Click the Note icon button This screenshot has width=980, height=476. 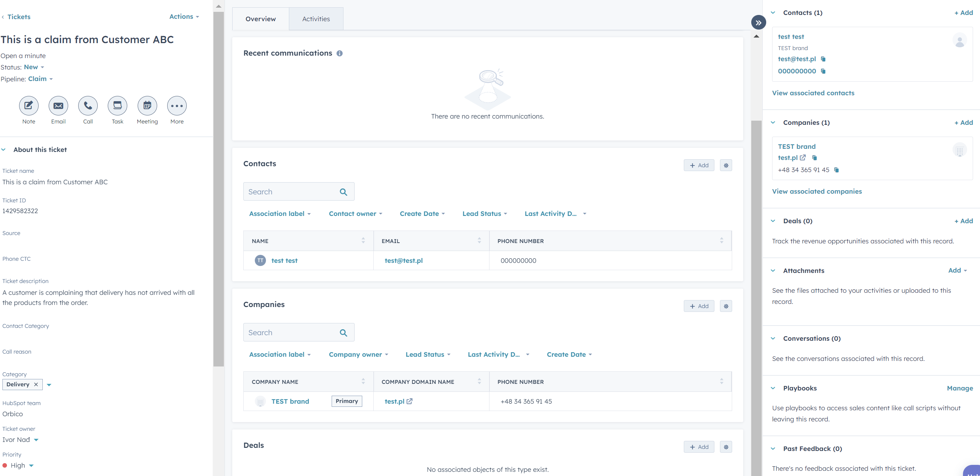point(29,106)
